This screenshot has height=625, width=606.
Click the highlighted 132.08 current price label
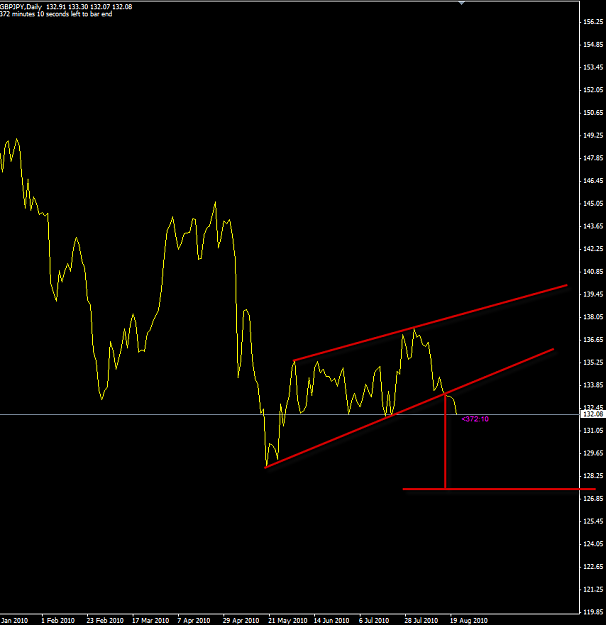tap(593, 414)
